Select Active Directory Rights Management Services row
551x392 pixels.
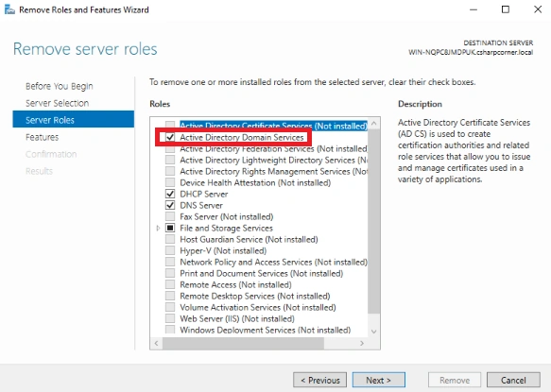[273, 171]
